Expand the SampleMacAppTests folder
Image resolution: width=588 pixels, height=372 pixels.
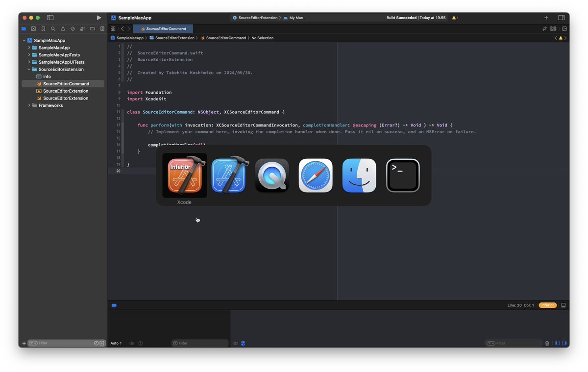(29, 55)
